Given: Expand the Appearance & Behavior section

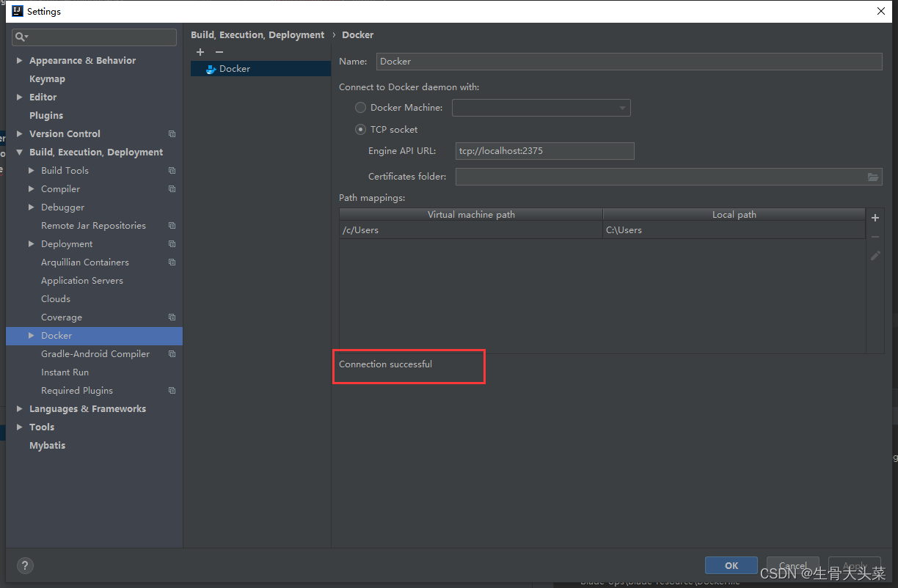Looking at the screenshot, I should pyautogui.click(x=19, y=61).
